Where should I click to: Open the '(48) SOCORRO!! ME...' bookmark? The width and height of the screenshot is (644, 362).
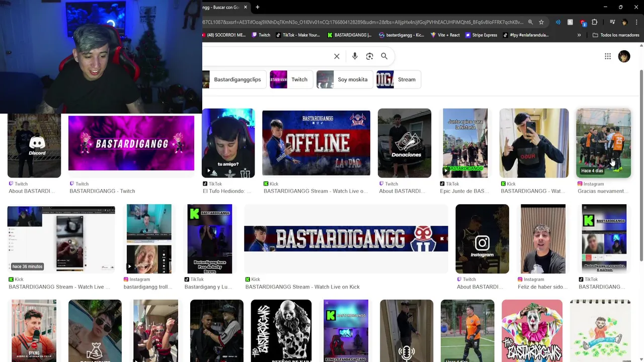tap(224, 35)
